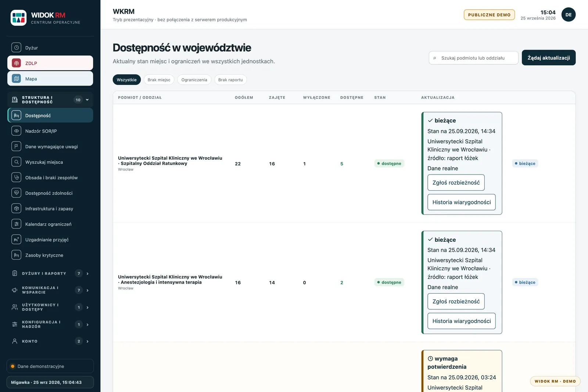The image size is (588, 392).
Task: Click the Aktualizacja column header
Action: click(x=438, y=98)
